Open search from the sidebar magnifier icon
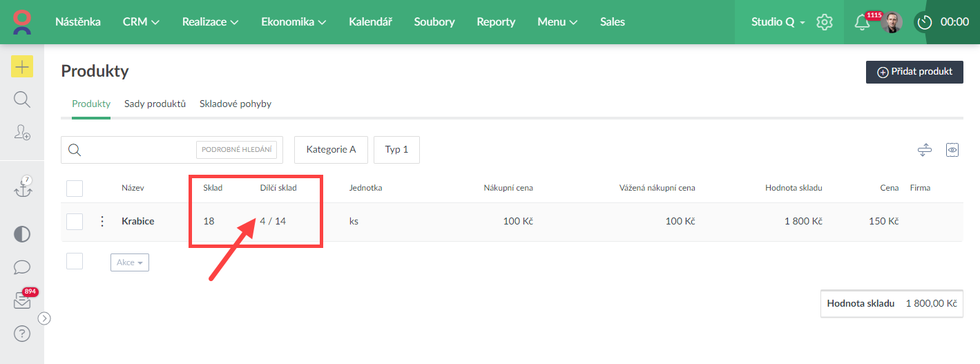 (x=22, y=99)
